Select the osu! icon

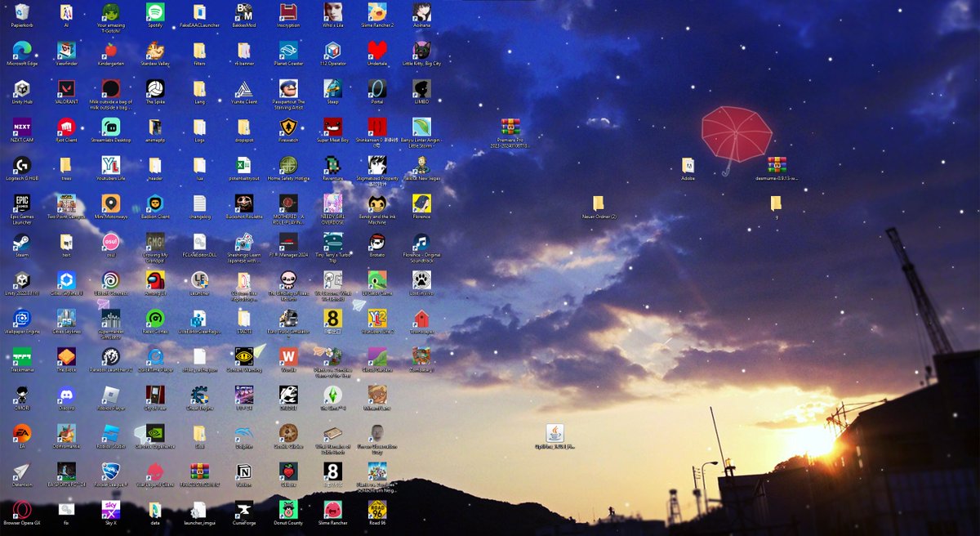coord(111,242)
